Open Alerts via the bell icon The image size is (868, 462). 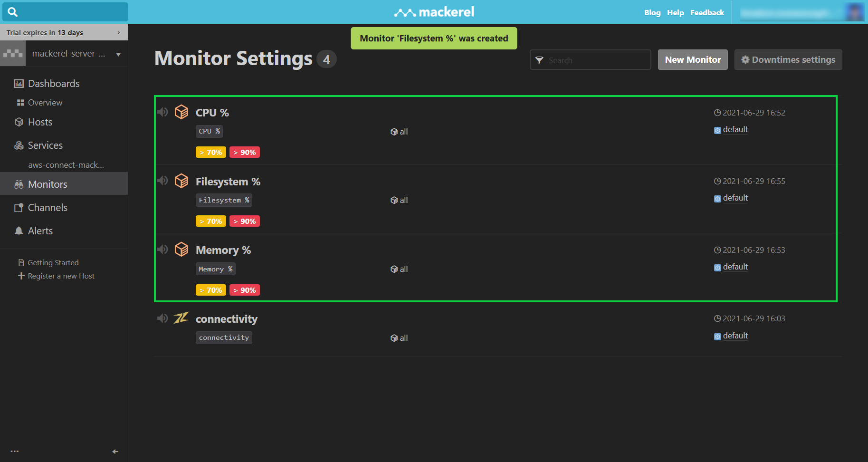pos(19,231)
